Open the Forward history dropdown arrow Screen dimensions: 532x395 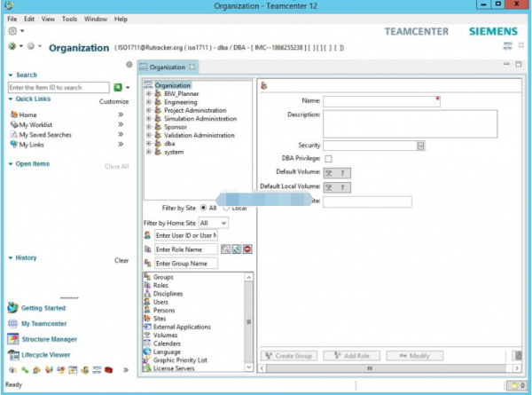coord(40,46)
